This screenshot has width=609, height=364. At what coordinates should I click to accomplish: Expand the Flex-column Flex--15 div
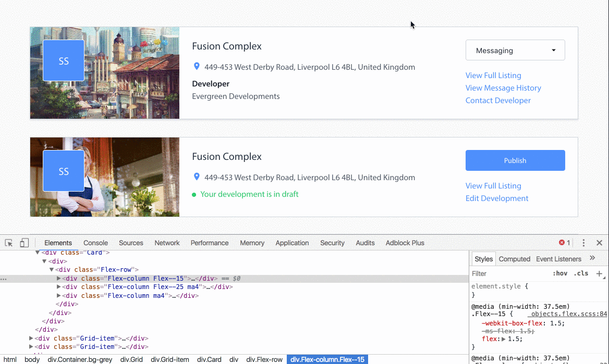58,278
